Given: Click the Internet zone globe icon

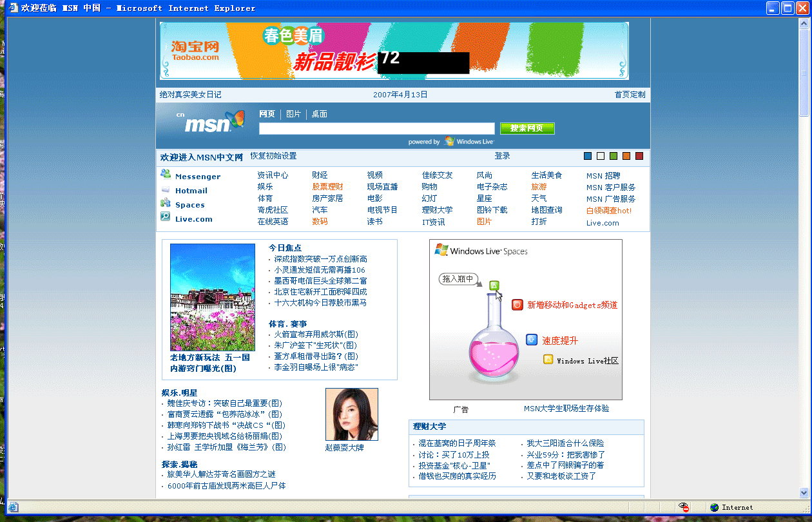Looking at the screenshot, I should pyautogui.click(x=714, y=507).
